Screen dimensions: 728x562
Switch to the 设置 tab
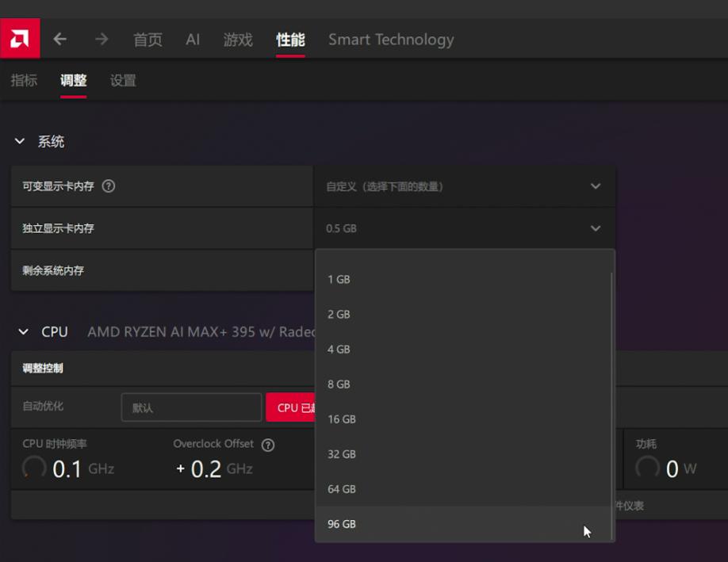tap(123, 80)
